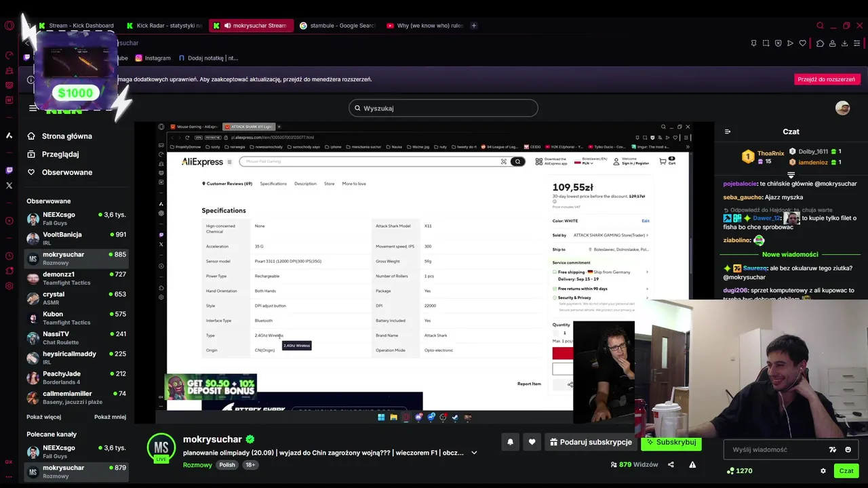The width and height of the screenshot is (868, 488).
Task: Collapse chat using icon left of Czat header
Action: [x=728, y=131]
